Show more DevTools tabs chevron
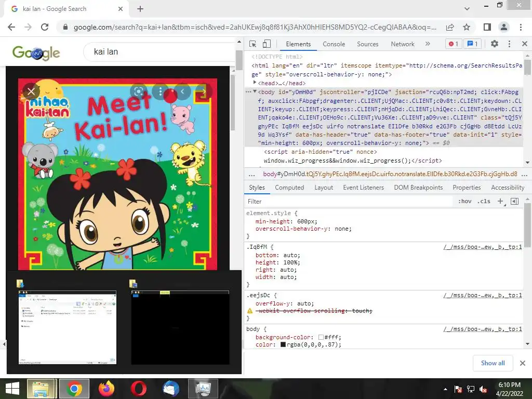Viewport: 532px width, 399px height. pyautogui.click(x=428, y=44)
